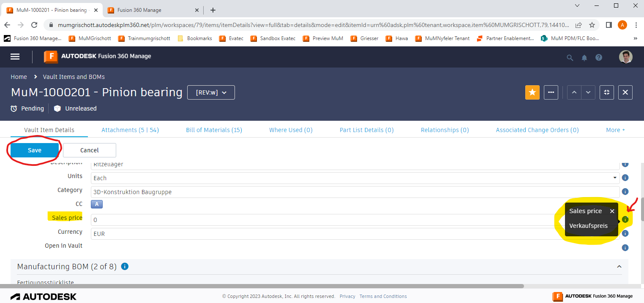Image resolution: width=644 pixels, height=303 pixels.
Task: Click the Save button
Action: [x=35, y=150]
